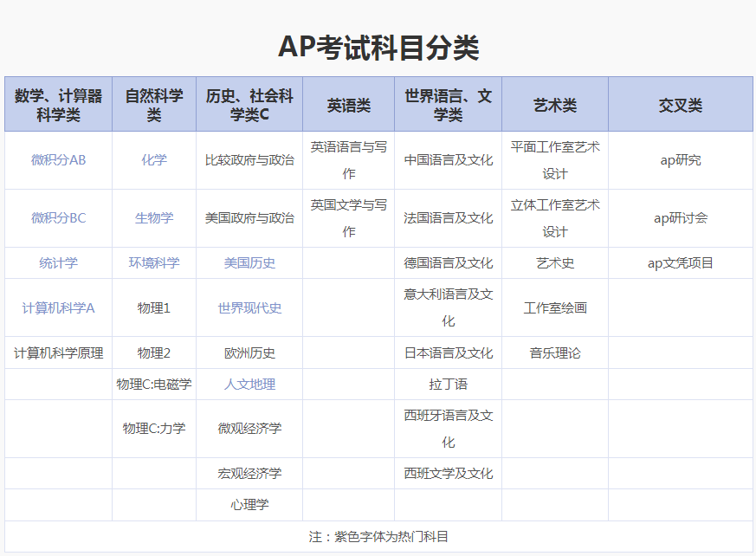This screenshot has width=756, height=556.
Task: Click the 注:紫色字体为热门科目 note
Action: click(x=378, y=537)
